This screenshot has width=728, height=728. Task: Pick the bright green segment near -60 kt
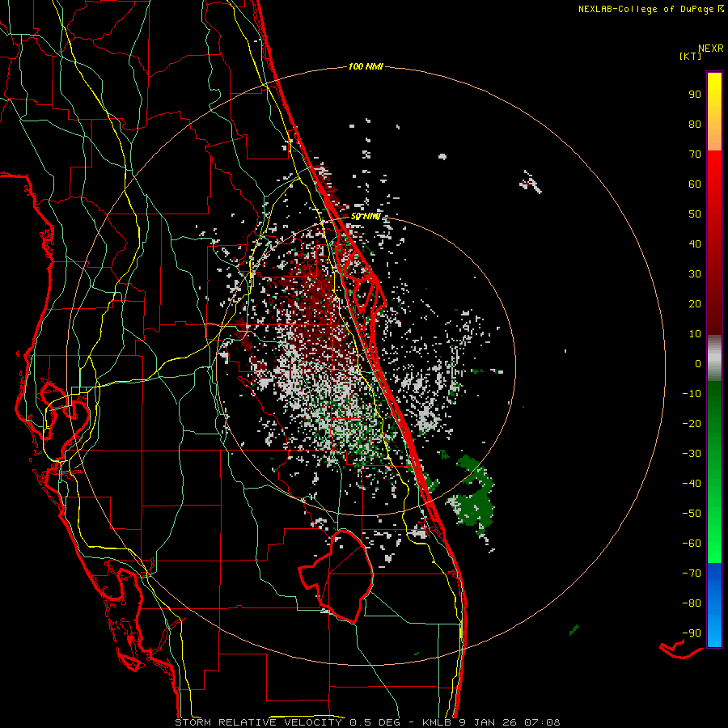(714, 544)
